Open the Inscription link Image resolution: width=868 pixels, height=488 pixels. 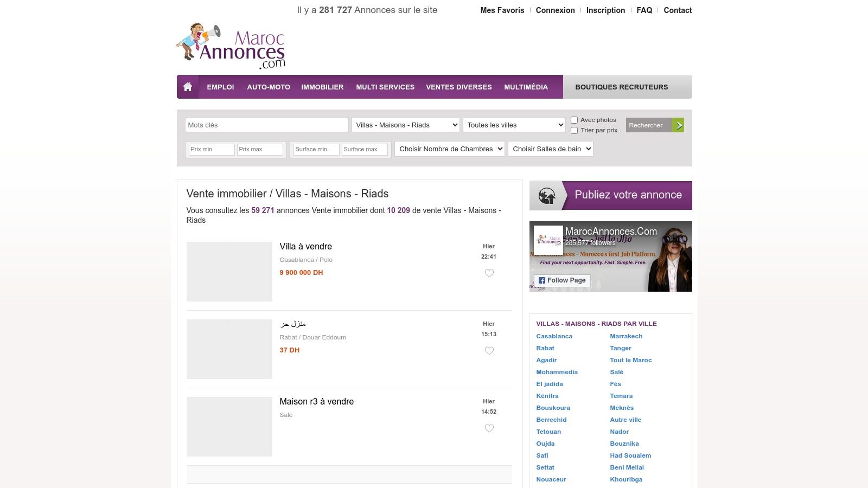[x=605, y=10]
